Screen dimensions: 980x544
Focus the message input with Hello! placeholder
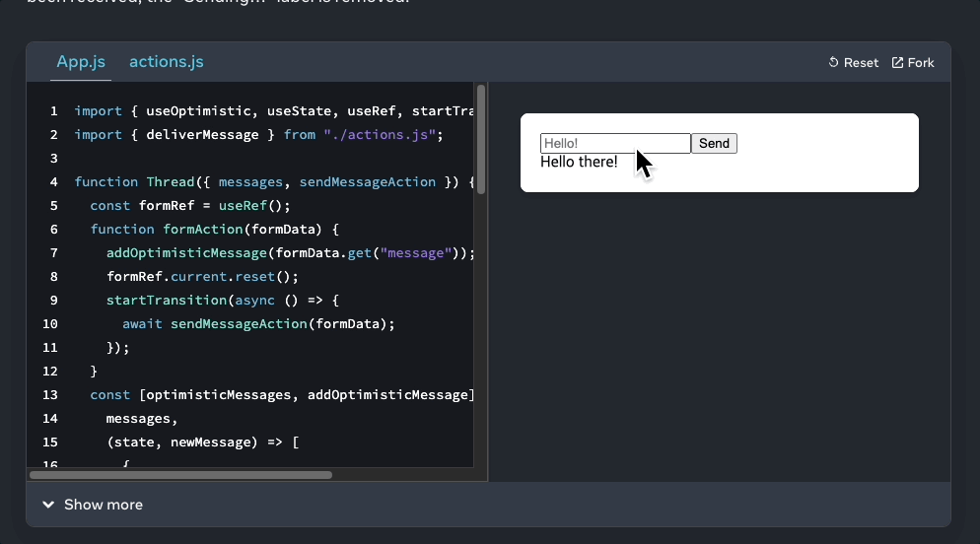pyautogui.click(x=614, y=144)
